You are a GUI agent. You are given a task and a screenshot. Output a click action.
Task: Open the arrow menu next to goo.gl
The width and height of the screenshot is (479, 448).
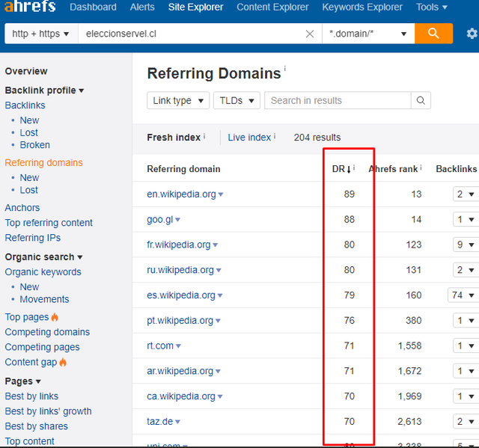(178, 220)
